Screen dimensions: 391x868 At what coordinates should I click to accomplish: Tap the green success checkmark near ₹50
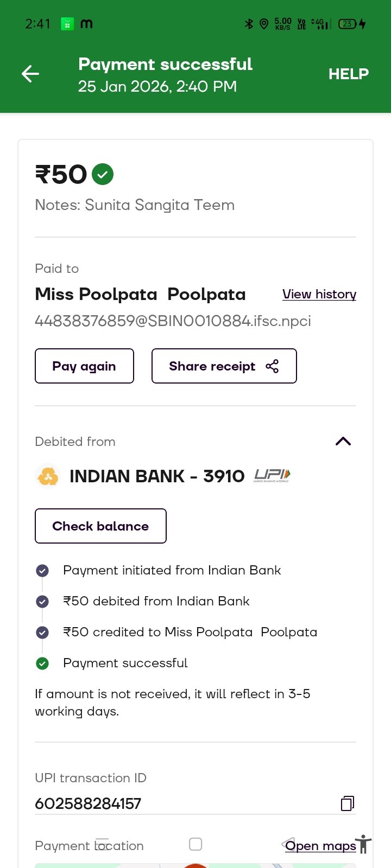coord(103,174)
